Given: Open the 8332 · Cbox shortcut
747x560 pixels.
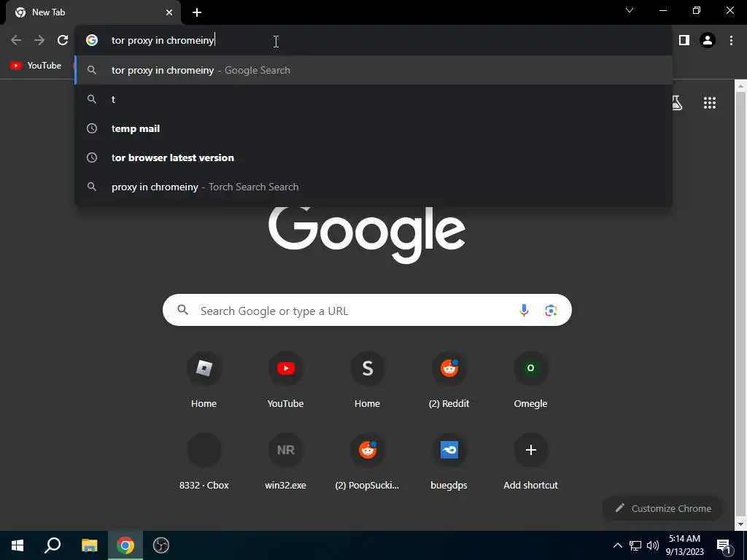Looking at the screenshot, I should tap(204, 462).
